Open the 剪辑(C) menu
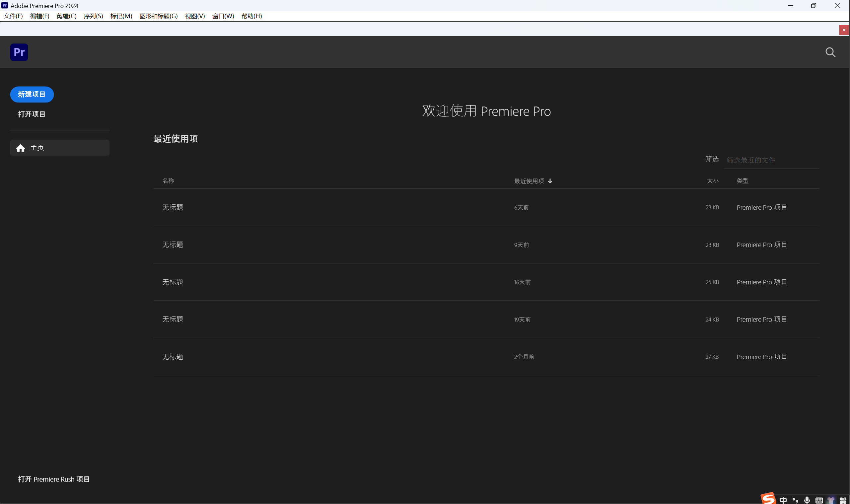Viewport: 850px width, 504px height. [67, 16]
